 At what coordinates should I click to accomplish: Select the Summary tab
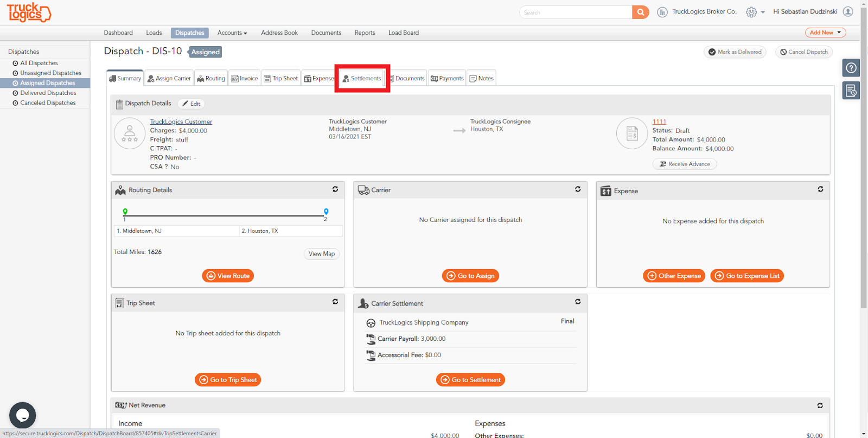125,78
